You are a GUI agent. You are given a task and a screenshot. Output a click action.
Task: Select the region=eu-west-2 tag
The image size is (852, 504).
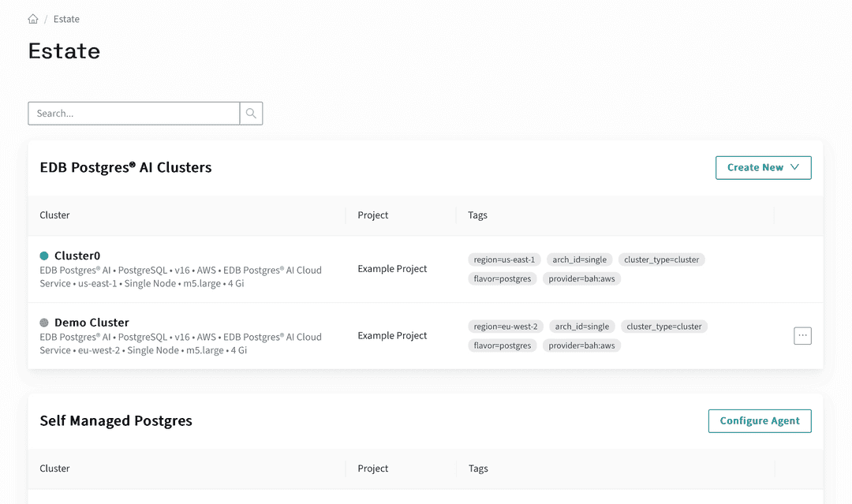click(505, 327)
